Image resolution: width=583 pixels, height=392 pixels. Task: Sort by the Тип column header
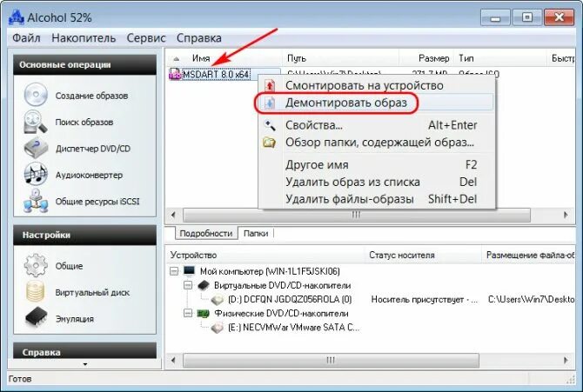point(500,58)
